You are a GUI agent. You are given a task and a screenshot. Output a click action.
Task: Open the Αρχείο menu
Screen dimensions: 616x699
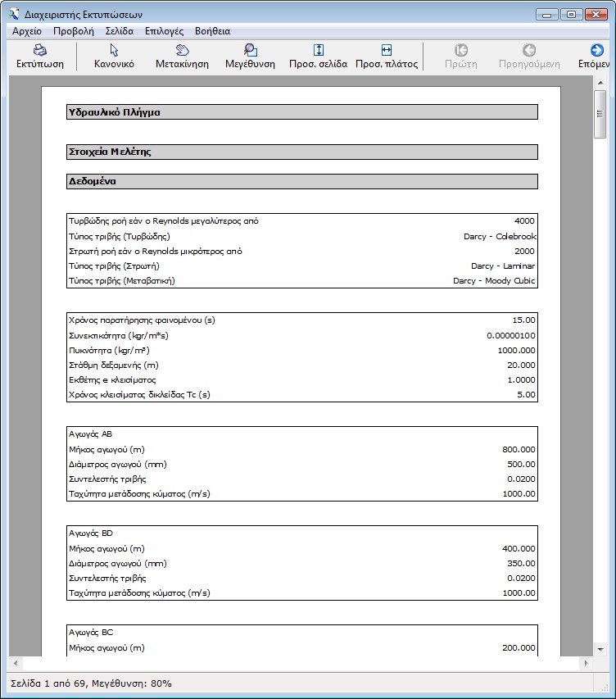pos(27,31)
